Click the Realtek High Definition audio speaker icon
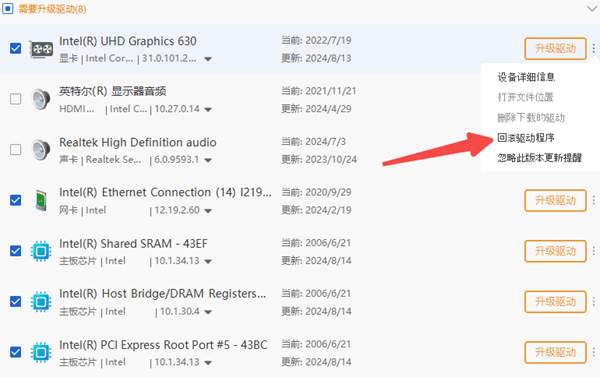Viewport: 600px width, 377px height. point(41,150)
